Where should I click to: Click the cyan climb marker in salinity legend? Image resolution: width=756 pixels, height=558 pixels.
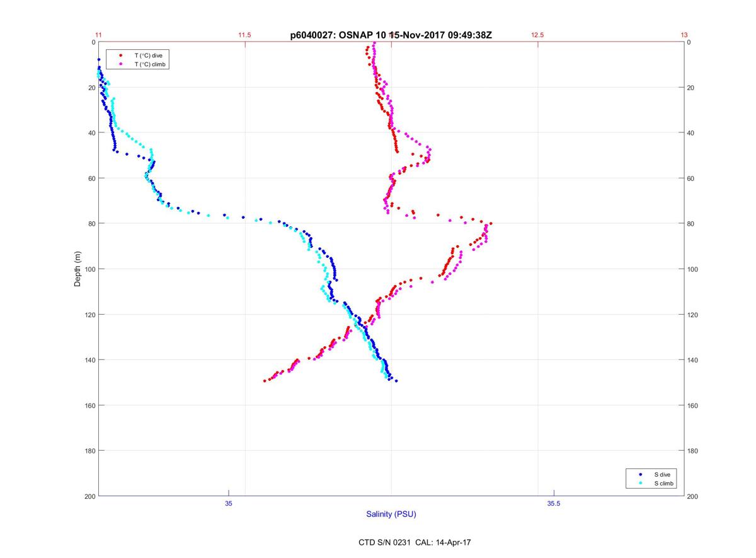[641, 483]
